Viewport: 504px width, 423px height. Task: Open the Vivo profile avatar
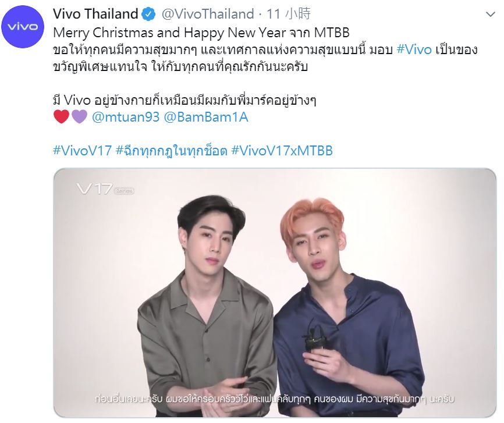23,26
